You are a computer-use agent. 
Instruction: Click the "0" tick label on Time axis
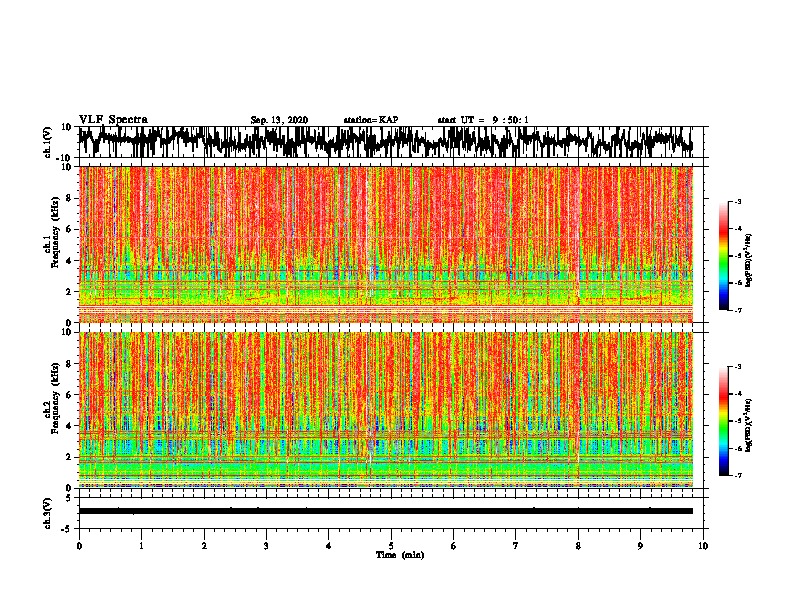click(79, 546)
